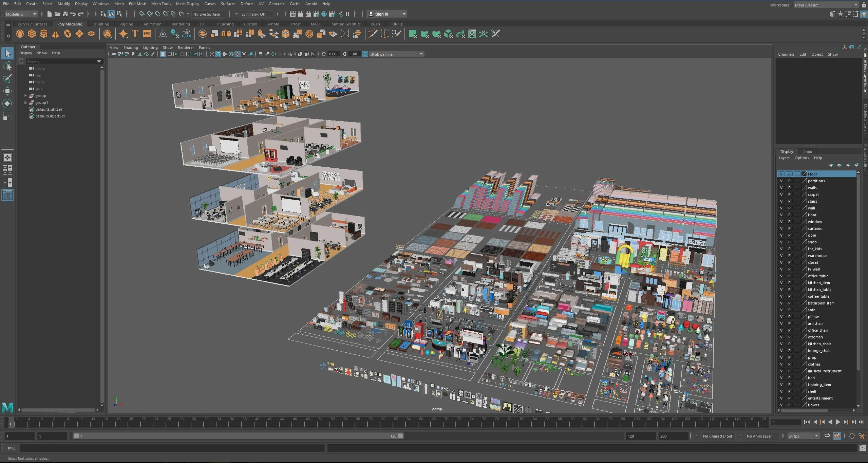Screen dimensions: 868x463
Task: Open Outliner Display menu
Action: point(25,53)
